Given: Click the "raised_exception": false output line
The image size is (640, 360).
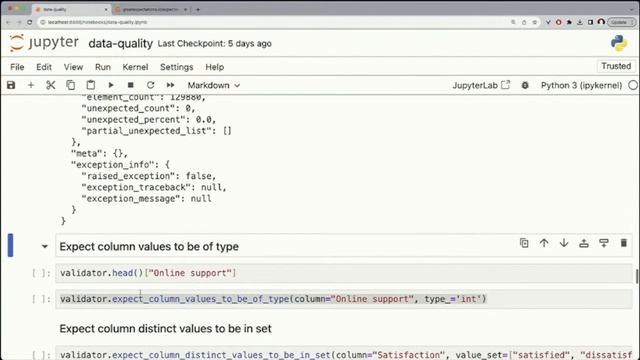Looking at the screenshot, I should pos(149,176).
